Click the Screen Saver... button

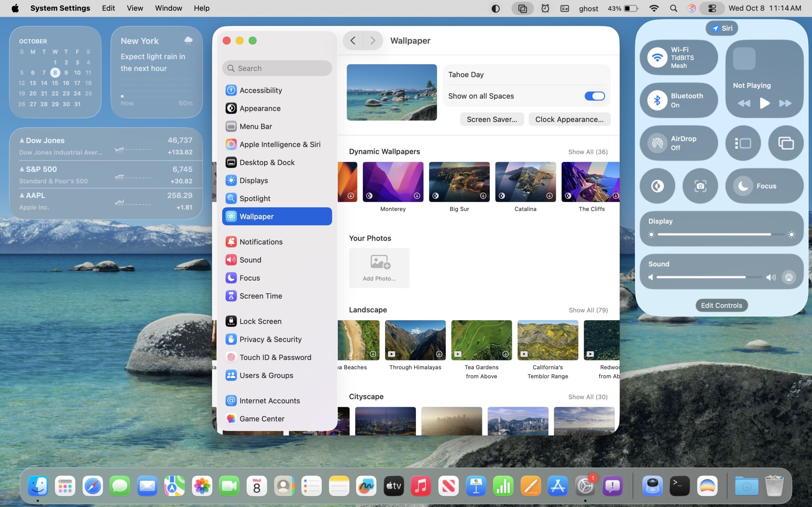tap(492, 119)
